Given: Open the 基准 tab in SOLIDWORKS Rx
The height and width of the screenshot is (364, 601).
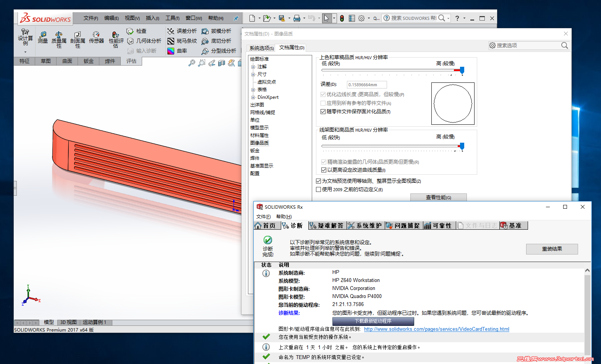Looking at the screenshot, I should (x=514, y=225).
